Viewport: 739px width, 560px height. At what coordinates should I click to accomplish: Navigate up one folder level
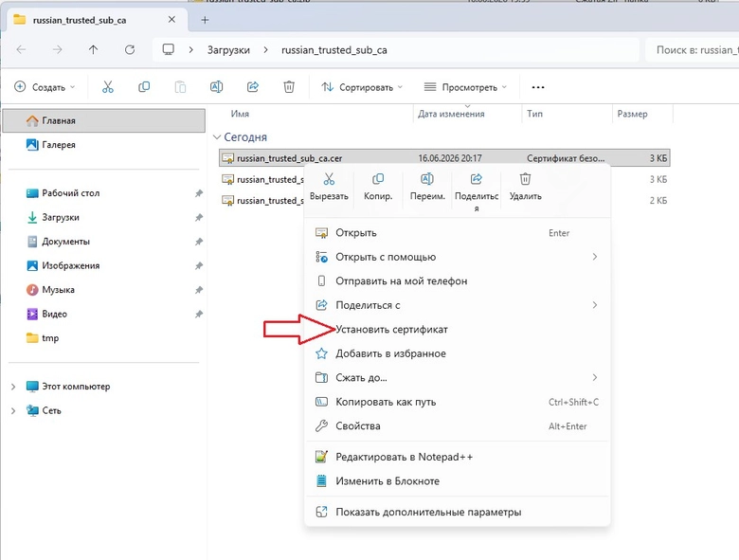pos(93,49)
